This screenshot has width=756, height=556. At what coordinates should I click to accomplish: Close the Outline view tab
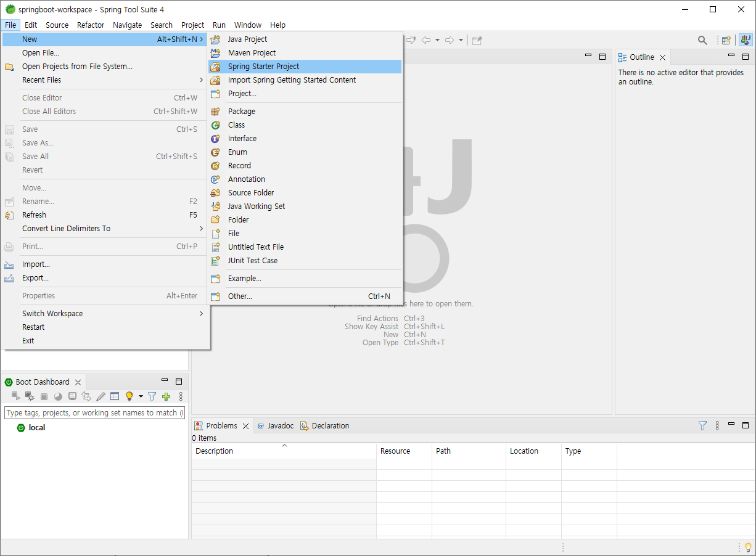[662, 57]
